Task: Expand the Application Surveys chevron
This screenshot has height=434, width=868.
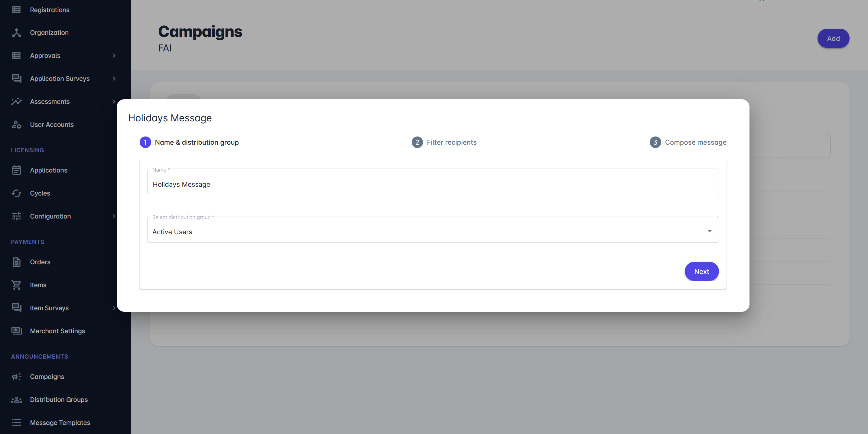Action: click(x=114, y=79)
